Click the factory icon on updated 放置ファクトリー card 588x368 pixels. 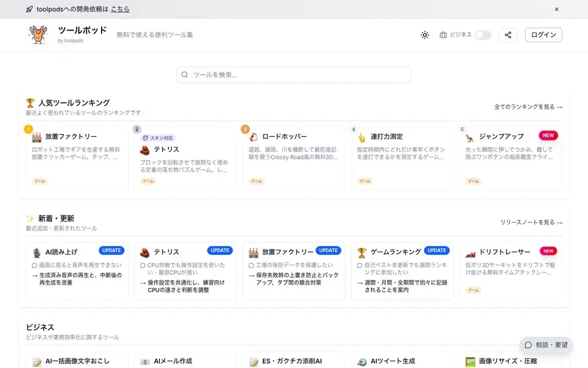[x=254, y=253]
